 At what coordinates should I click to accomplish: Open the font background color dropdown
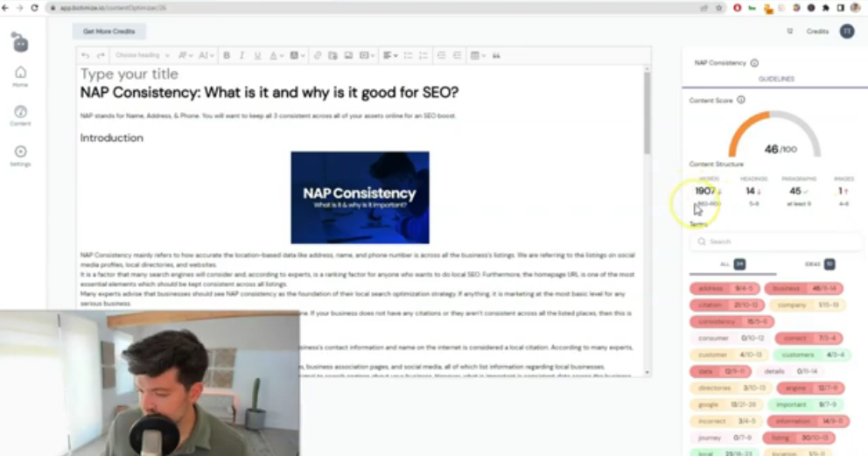(x=297, y=55)
